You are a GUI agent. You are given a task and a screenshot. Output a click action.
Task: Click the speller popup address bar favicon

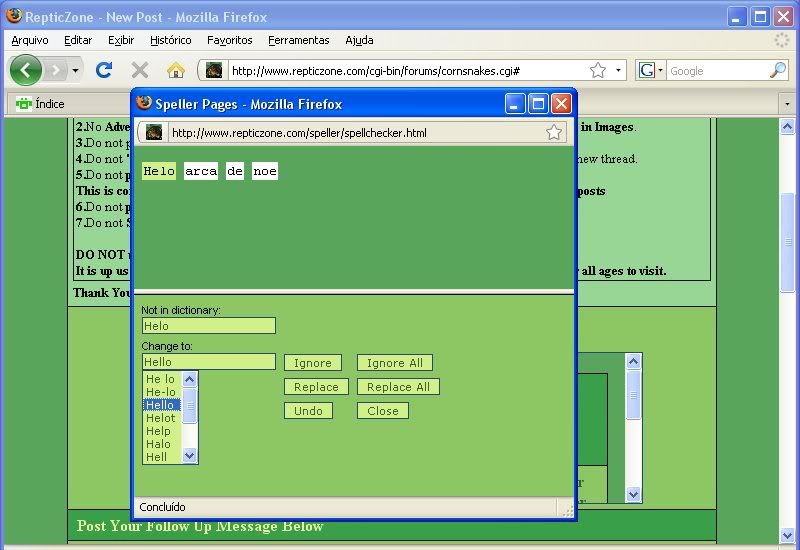coord(154,133)
